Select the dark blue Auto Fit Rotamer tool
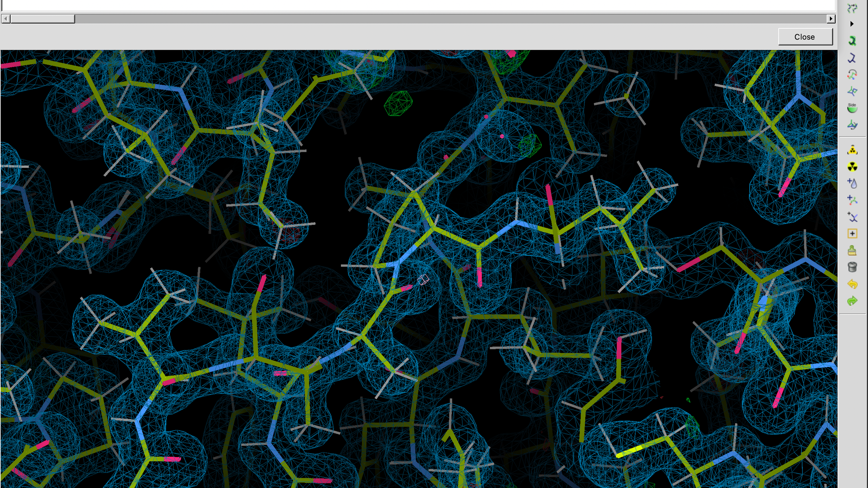This screenshot has width=868, height=488. (x=852, y=58)
